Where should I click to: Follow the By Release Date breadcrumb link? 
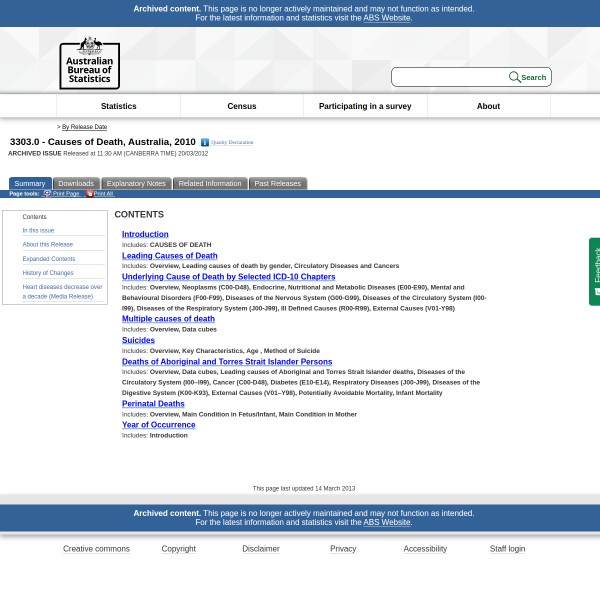click(84, 127)
